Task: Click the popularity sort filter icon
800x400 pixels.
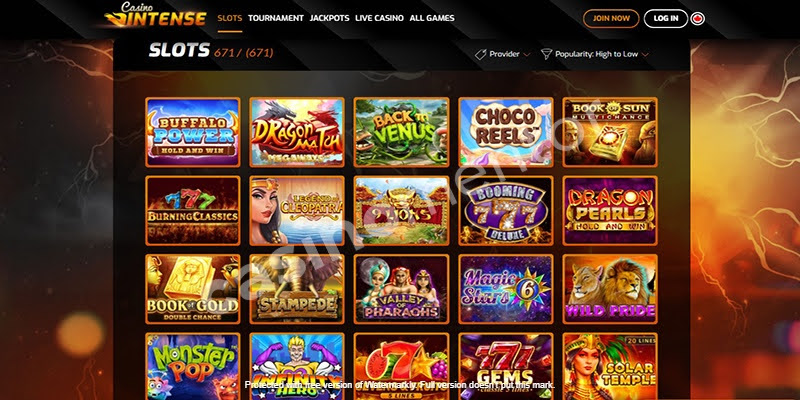Action: pos(546,54)
